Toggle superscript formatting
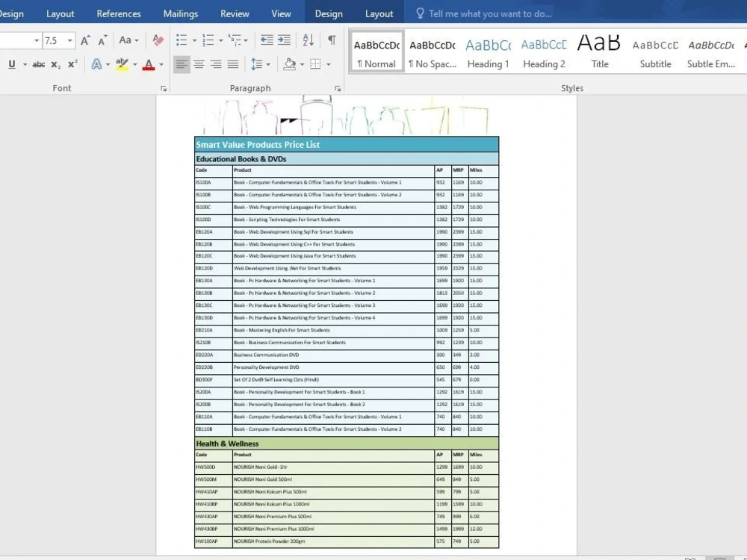The height and width of the screenshot is (560, 747). pos(72,64)
